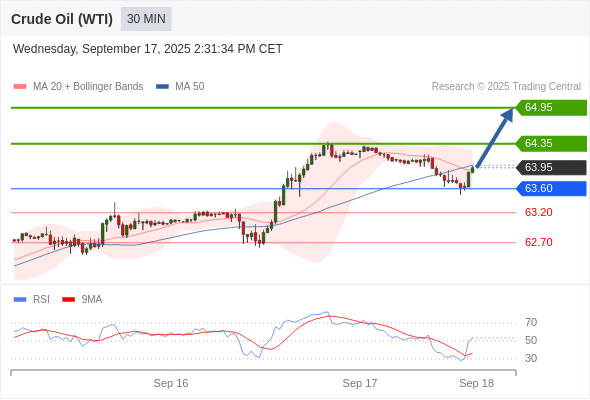Image resolution: width=590 pixels, height=400 pixels.
Task: Toggle the MA 50 legend entry
Action: point(180,87)
